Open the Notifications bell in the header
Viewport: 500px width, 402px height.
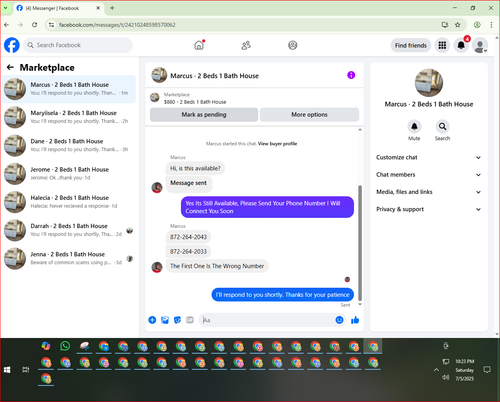[461, 45]
